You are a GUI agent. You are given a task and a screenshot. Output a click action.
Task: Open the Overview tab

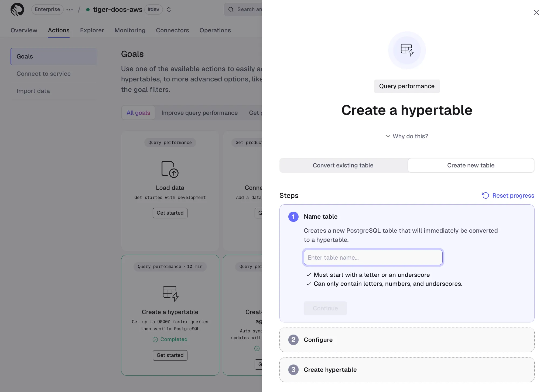tap(24, 30)
